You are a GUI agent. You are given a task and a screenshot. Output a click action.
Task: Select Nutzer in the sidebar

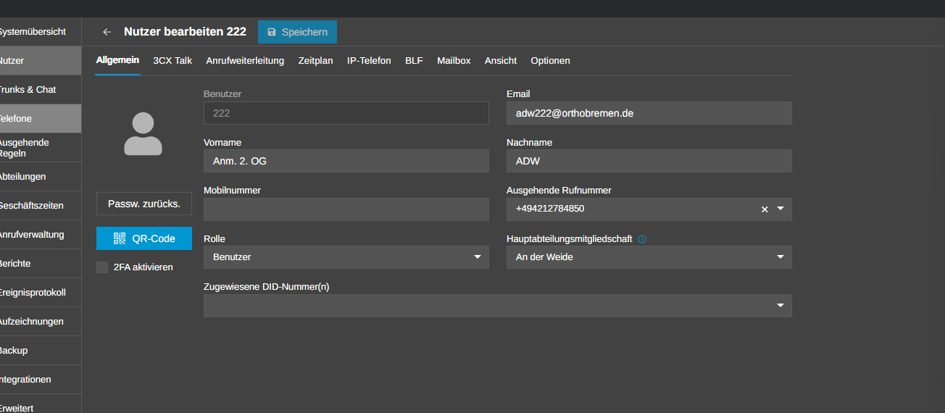tap(40, 61)
